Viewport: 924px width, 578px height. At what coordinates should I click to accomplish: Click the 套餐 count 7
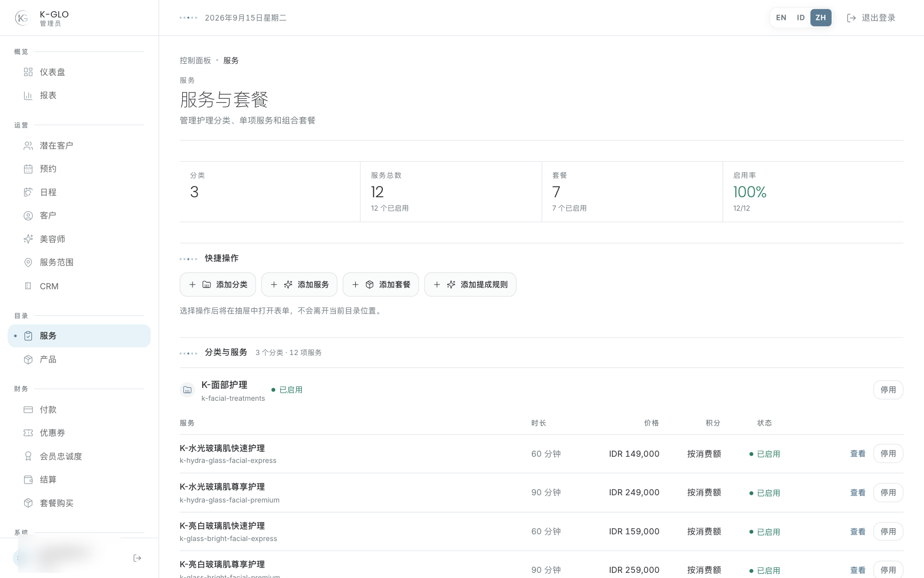[x=556, y=192]
